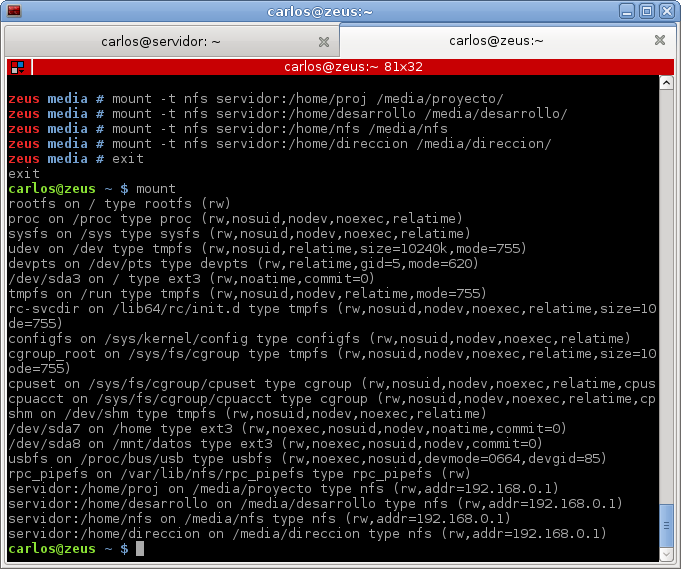The height and width of the screenshot is (569, 681).
Task: Click the 'servidor:/home/direccion on /media/direccion' output line
Action: coord(307,533)
